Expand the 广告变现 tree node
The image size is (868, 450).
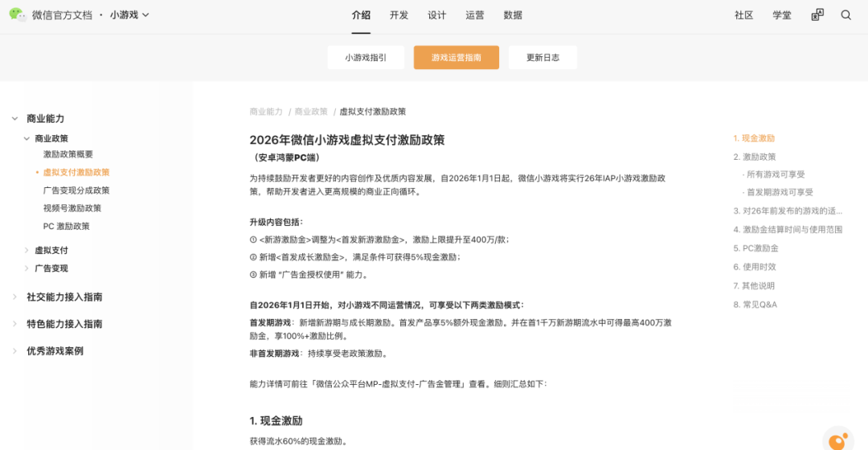[x=27, y=268]
